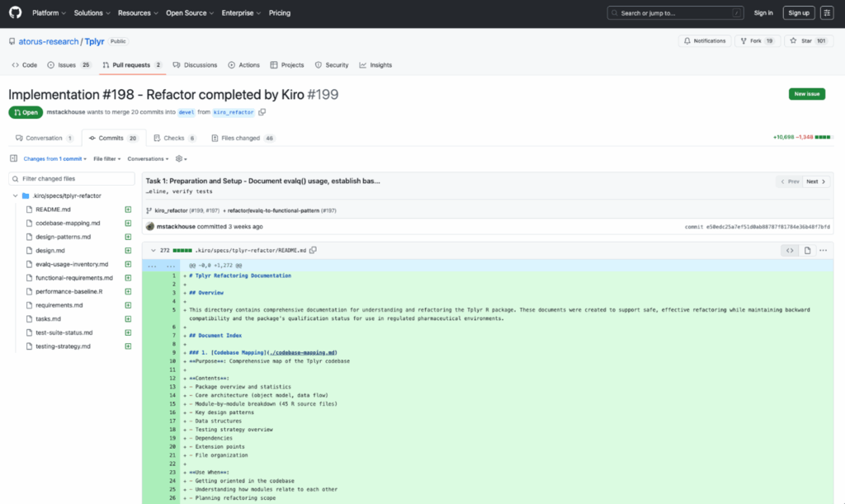Click the green New issue button
Image resolution: width=845 pixels, height=504 pixels.
point(806,94)
